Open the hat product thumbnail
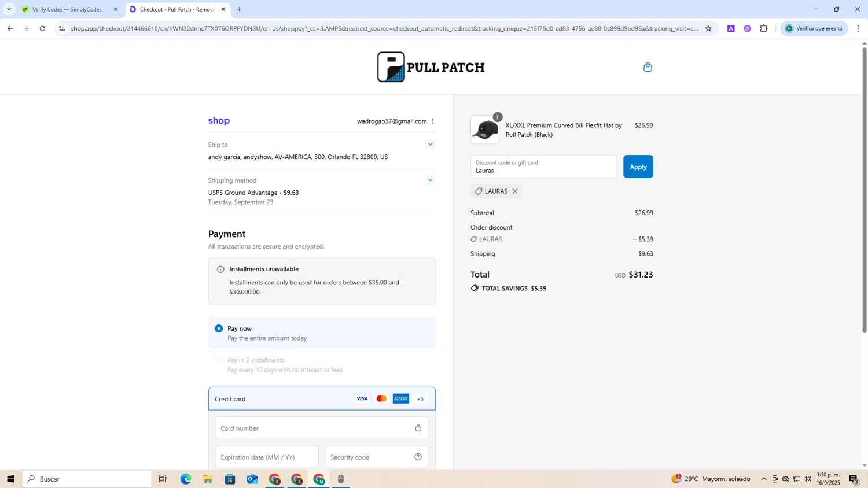The height and width of the screenshot is (488, 868). [485, 130]
